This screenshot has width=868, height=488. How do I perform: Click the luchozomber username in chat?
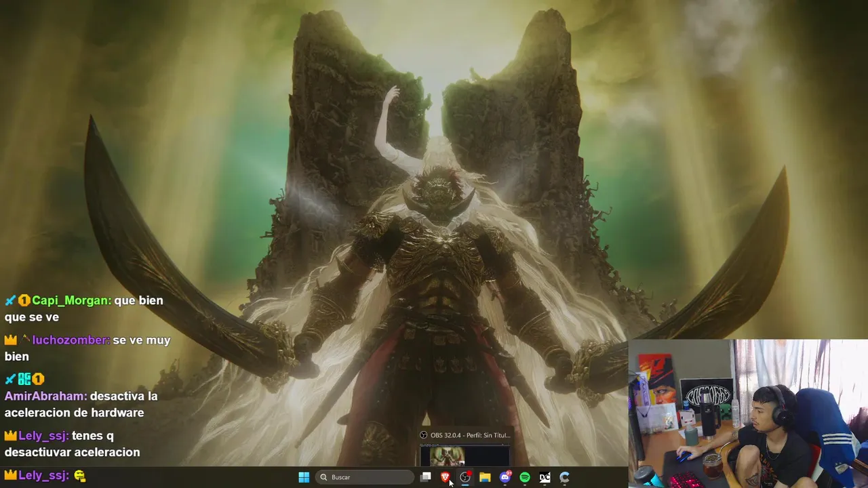point(71,340)
